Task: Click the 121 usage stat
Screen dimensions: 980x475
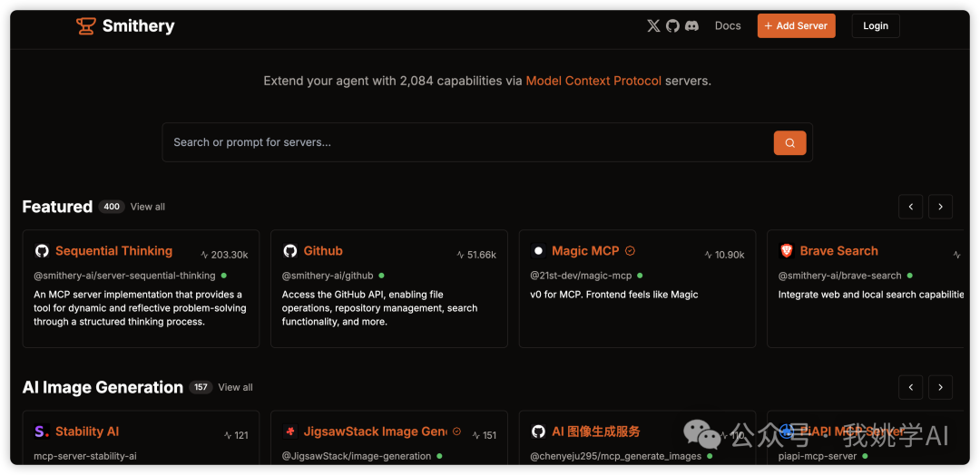Action: tap(236, 435)
